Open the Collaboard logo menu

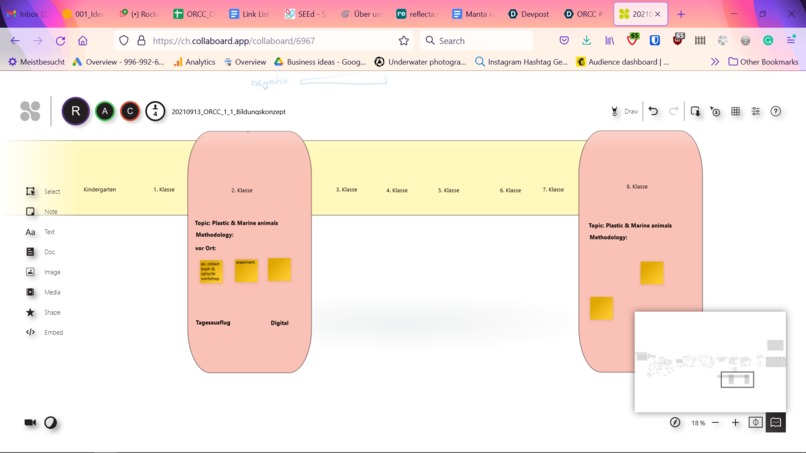point(30,111)
